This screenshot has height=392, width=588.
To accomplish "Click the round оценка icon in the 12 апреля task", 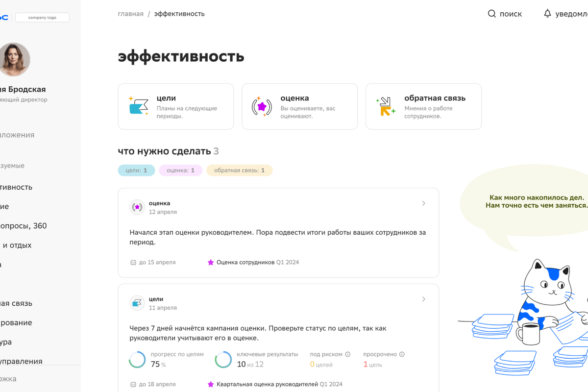I will pyautogui.click(x=137, y=207).
